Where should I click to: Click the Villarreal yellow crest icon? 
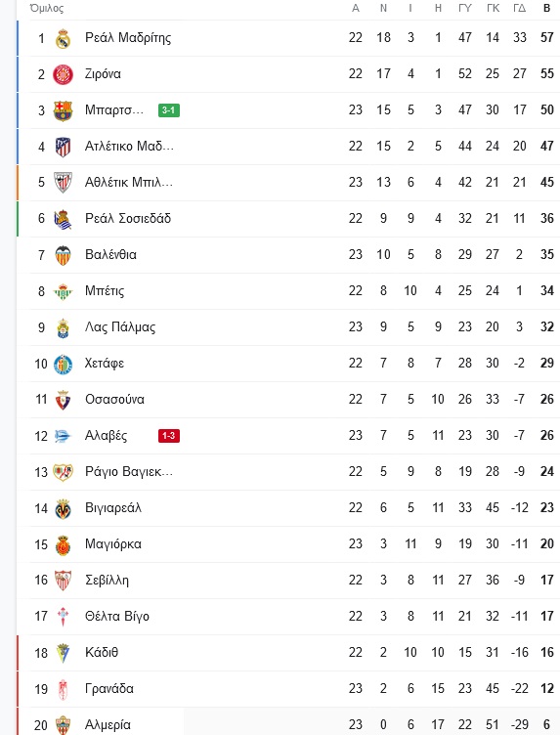[63, 509]
